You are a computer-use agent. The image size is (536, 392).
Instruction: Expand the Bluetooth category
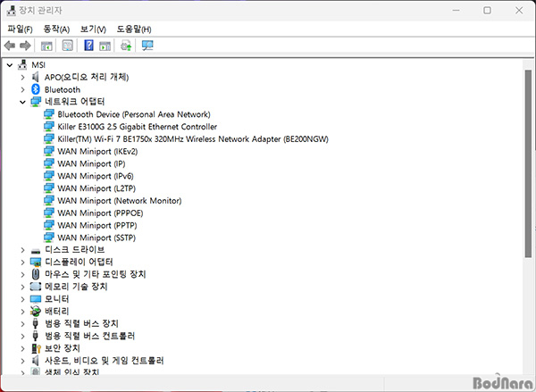[22, 90]
